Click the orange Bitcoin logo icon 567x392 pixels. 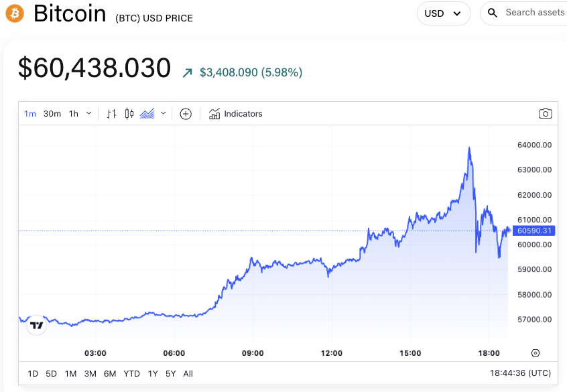(14, 13)
